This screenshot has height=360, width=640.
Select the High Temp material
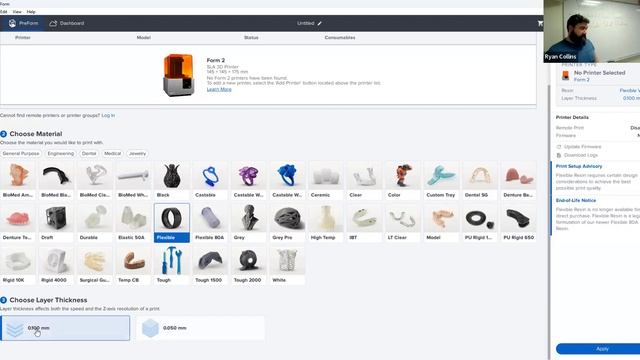click(326, 222)
